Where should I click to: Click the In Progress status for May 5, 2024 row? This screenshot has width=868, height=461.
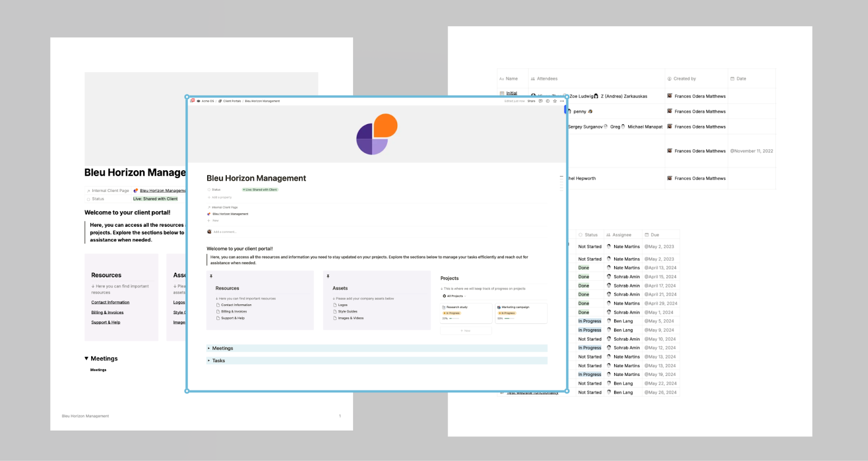coord(590,321)
